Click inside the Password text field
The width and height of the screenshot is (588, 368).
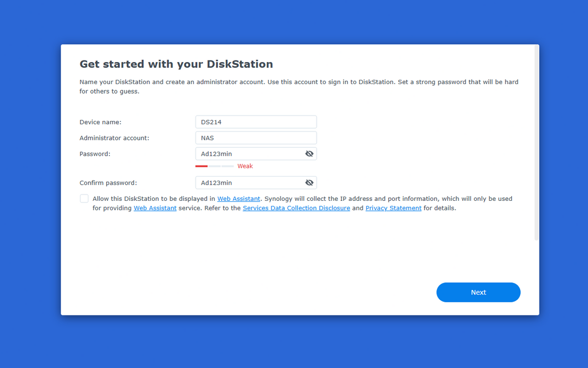click(249, 154)
